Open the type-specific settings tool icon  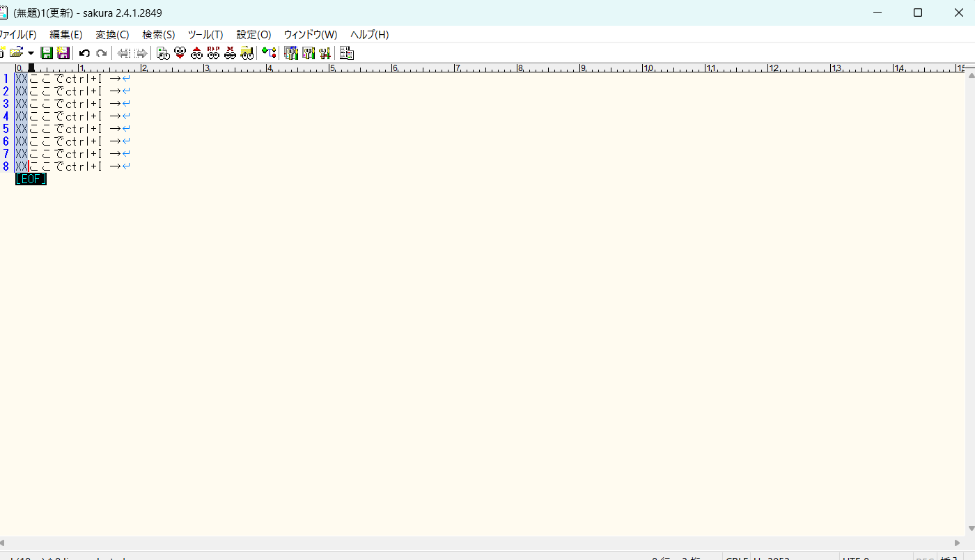pos(308,53)
